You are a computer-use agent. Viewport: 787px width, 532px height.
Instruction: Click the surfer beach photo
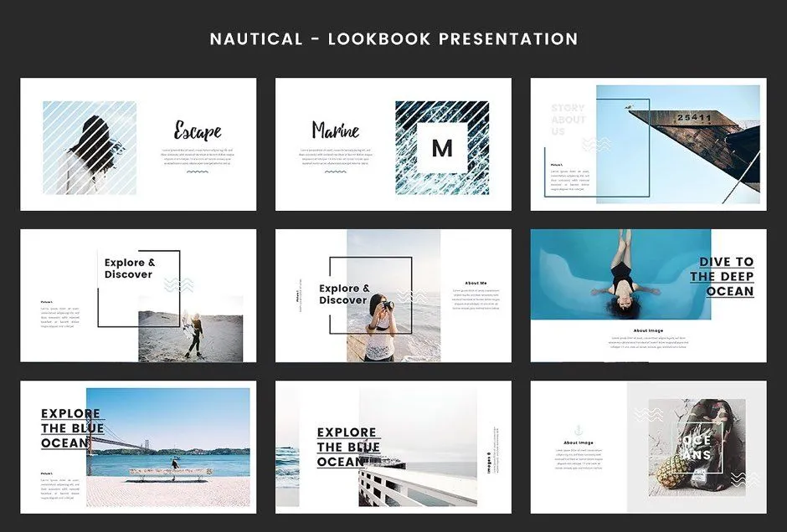pyautogui.click(x=191, y=329)
